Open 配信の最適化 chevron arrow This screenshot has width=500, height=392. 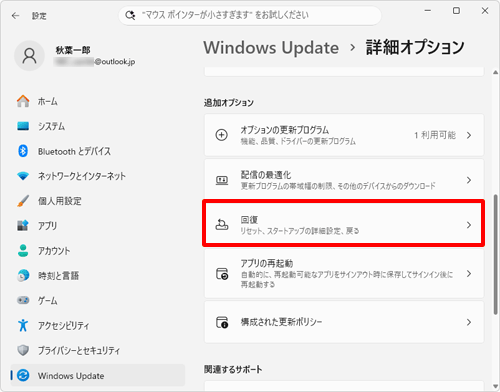(x=469, y=180)
